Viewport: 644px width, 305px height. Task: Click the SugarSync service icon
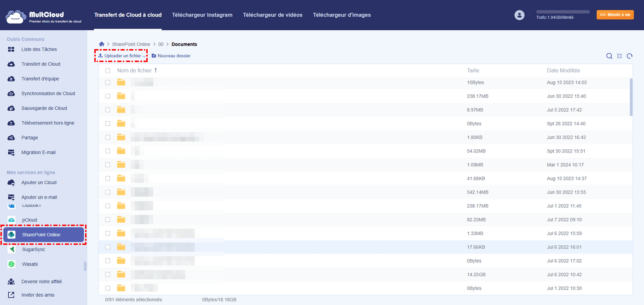(11, 249)
